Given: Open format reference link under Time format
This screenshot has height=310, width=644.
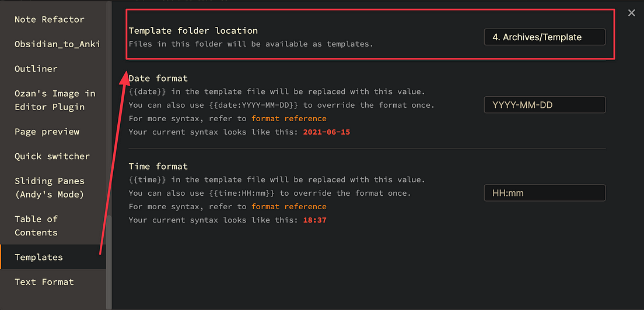Looking at the screenshot, I should (x=289, y=206).
